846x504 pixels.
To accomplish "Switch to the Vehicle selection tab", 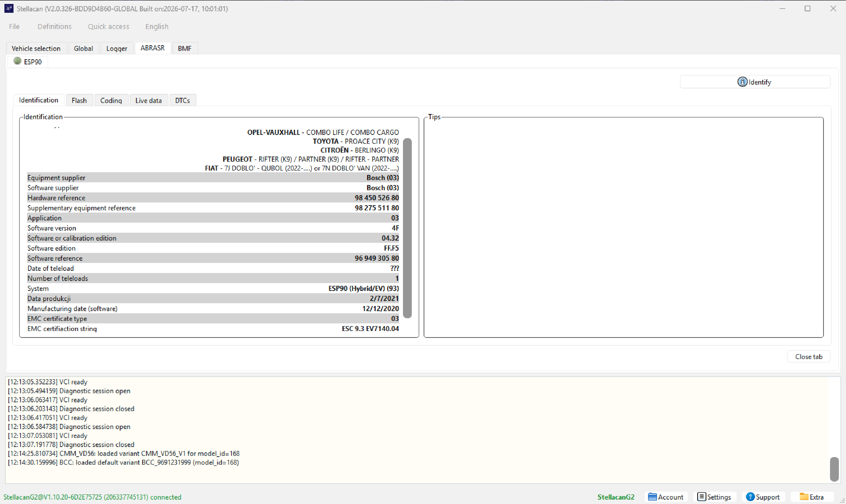I will (36, 48).
